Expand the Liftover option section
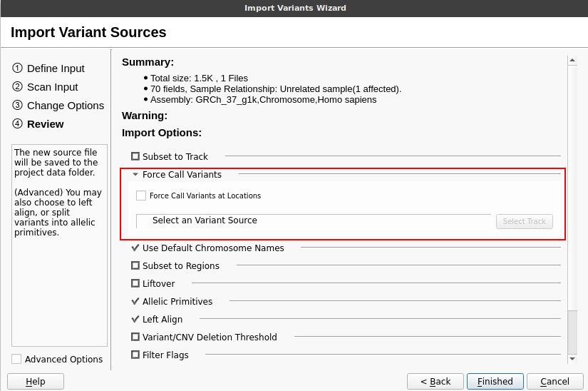 [x=135, y=283]
